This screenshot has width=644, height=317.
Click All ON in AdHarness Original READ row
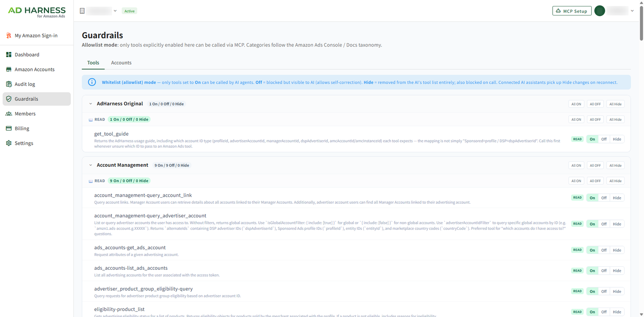tap(576, 119)
